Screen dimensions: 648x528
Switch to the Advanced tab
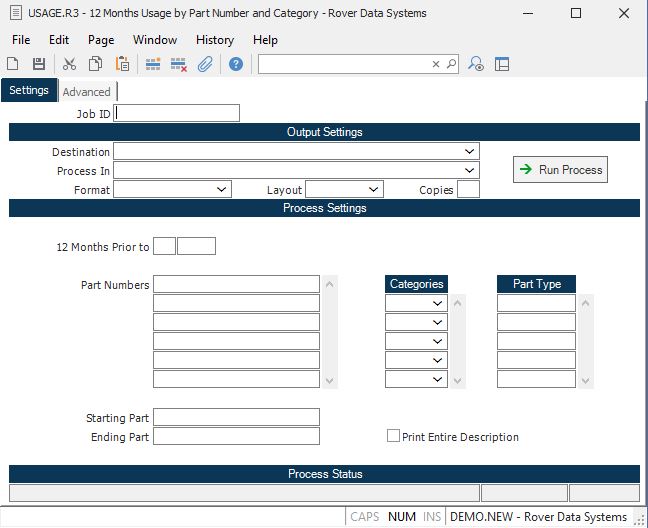pos(87,92)
